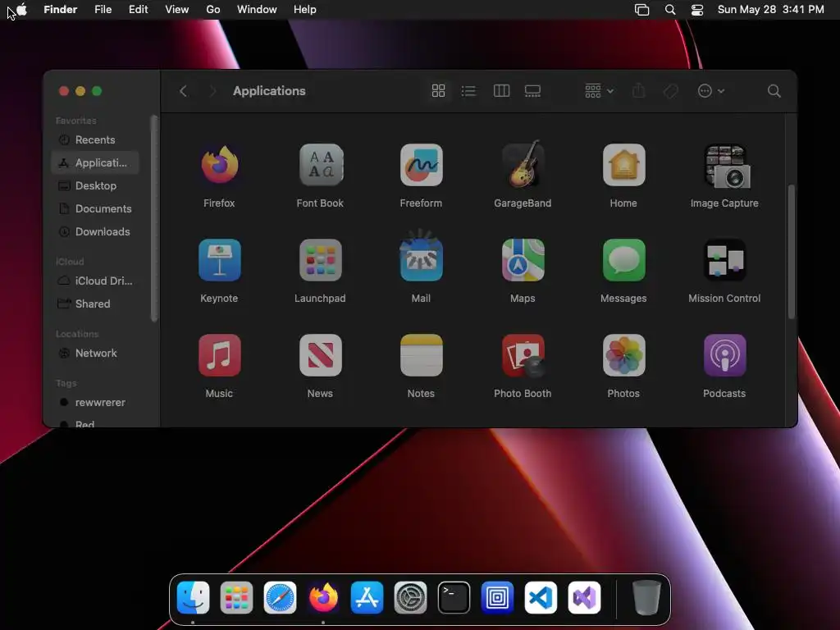Click the Finder window search icon
840x630 pixels.
(774, 91)
